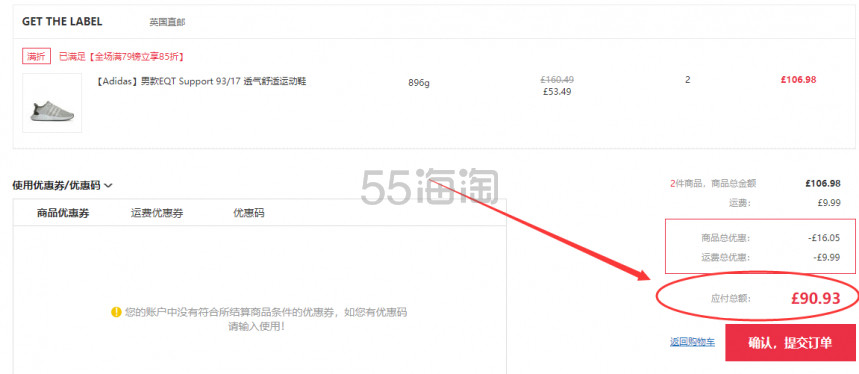This screenshot has height=374, width=859.
Task: Expand the 使用优惠券/优惠码 section chevron
Action: [108, 186]
